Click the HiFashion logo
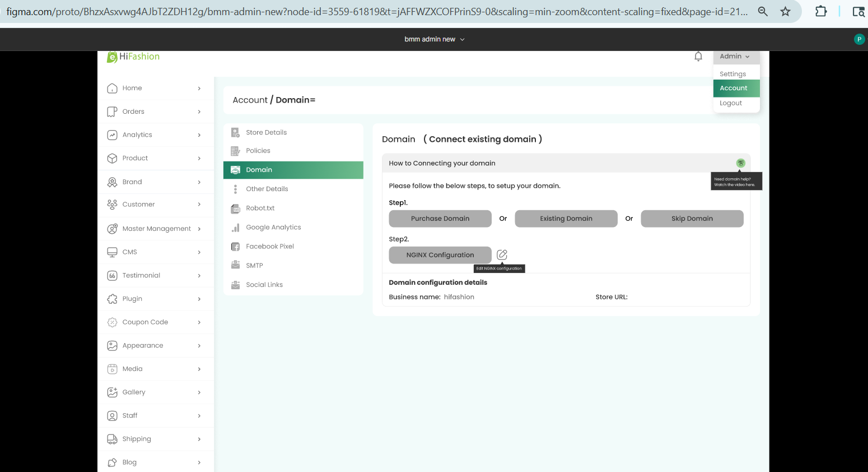This screenshot has width=868, height=472. (133, 57)
